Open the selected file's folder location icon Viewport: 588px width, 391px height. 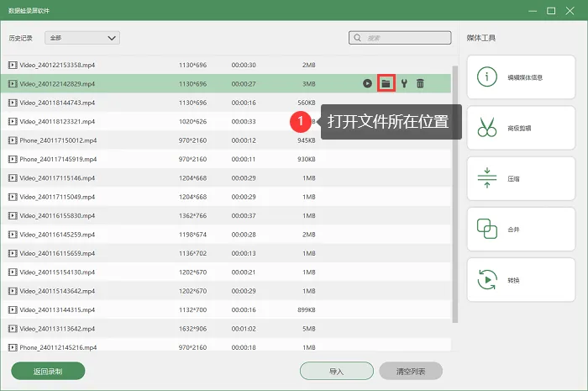[x=386, y=83]
